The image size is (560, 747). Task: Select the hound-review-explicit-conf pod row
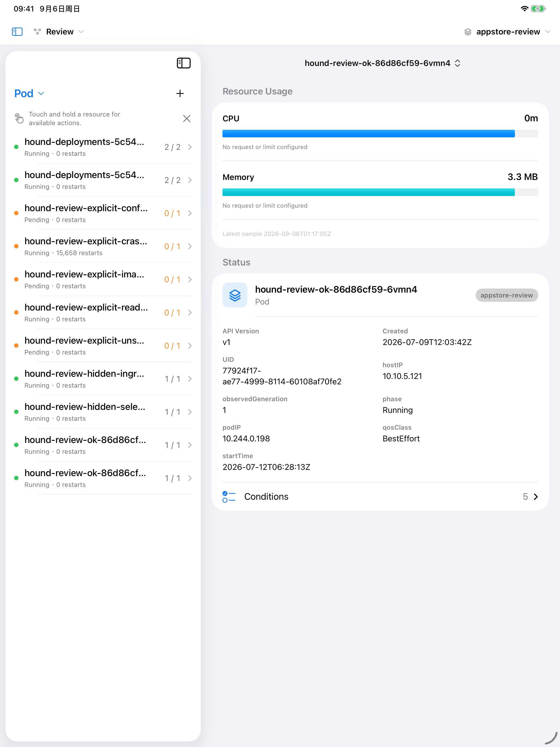coord(103,213)
